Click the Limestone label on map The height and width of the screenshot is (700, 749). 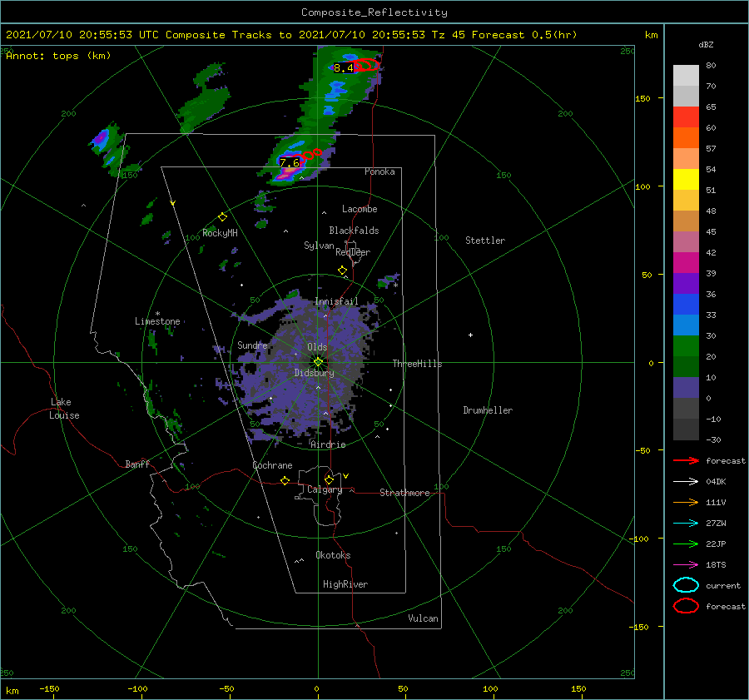click(x=157, y=321)
